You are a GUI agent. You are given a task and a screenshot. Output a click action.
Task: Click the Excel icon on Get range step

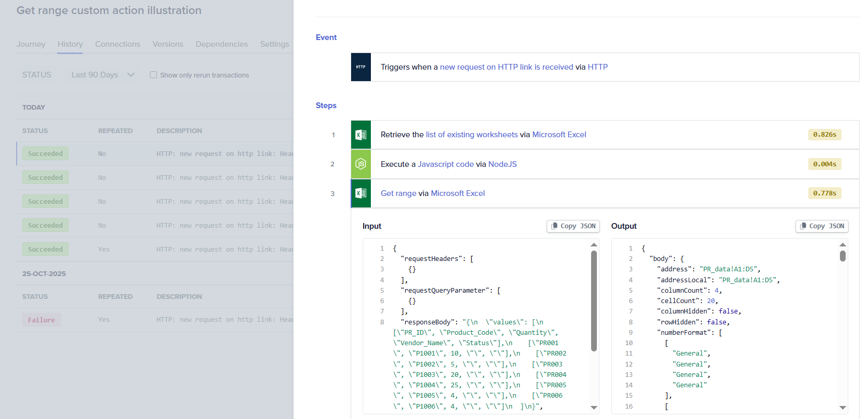tap(361, 193)
